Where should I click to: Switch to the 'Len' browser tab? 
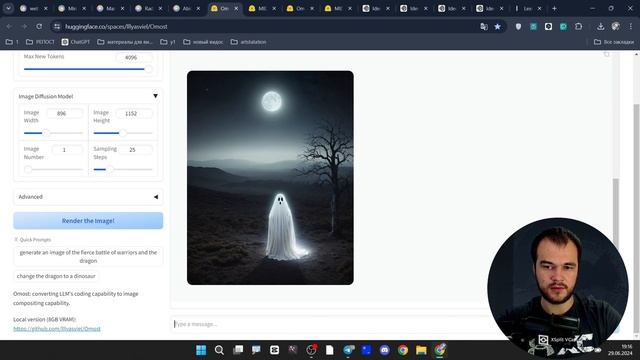pos(527,8)
